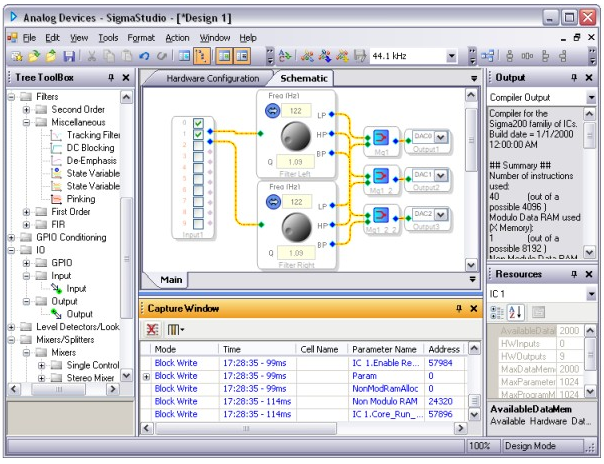Sort Resources properties alphabetically
604x464 pixels.
[x=515, y=312]
